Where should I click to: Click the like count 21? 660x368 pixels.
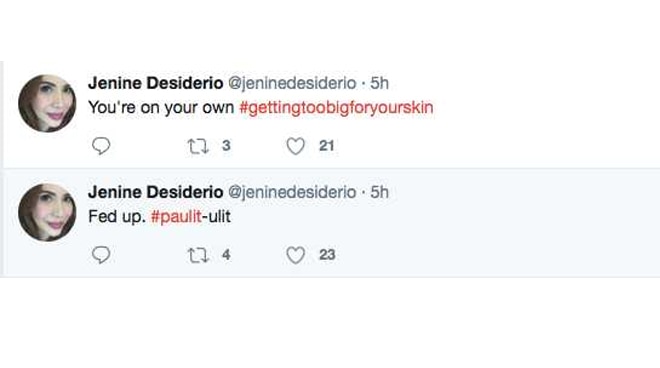coord(327,146)
